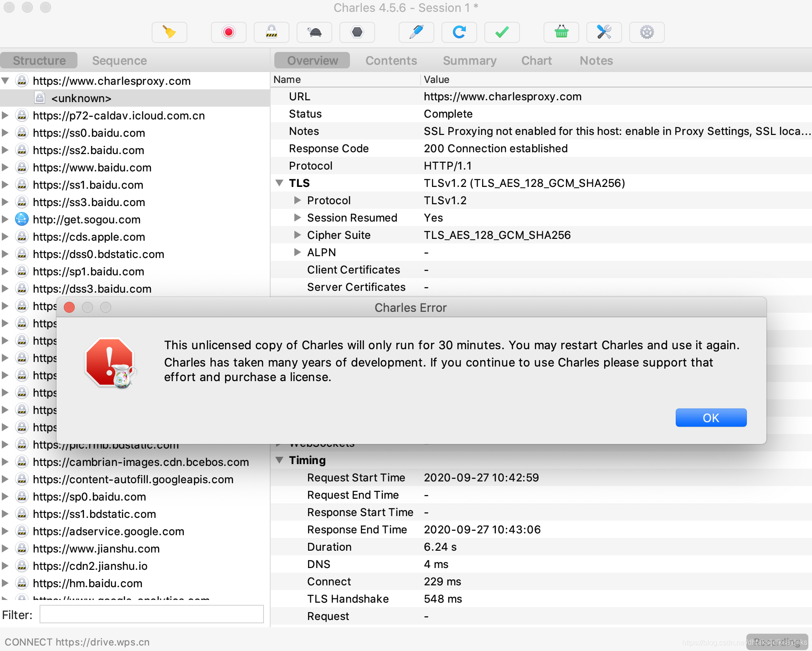The width and height of the screenshot is (812, 651).
Task: Click the Response Code 200 Connection established
Action: pos(496,149)
